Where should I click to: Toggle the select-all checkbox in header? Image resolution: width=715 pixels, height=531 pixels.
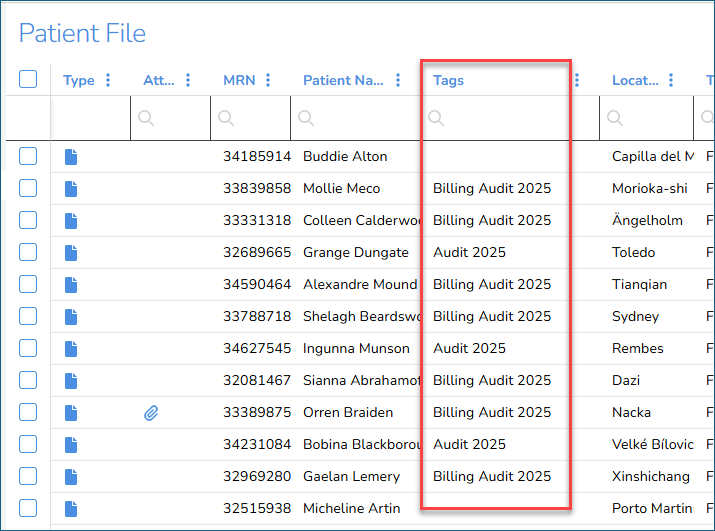[x=28, y=79]
